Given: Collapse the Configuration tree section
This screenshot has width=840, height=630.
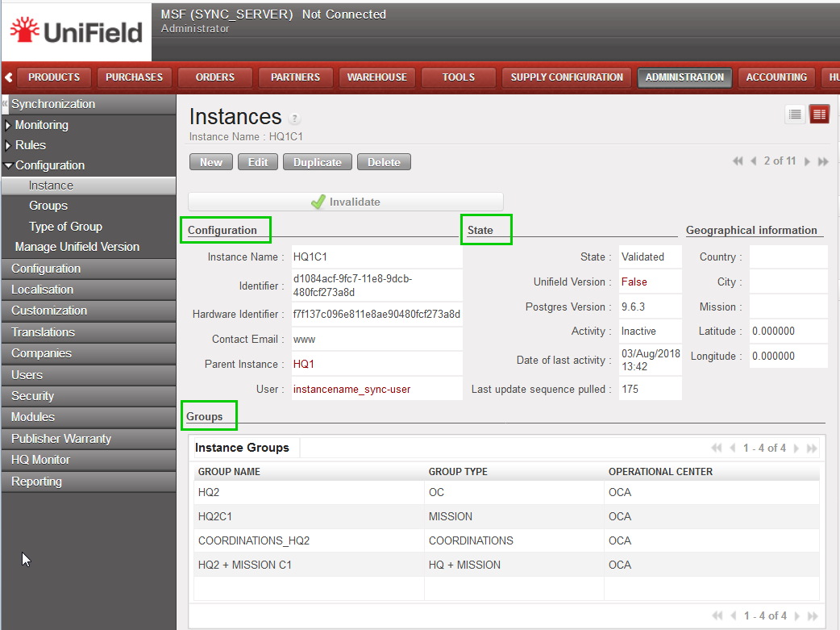Looking at the screenshot, I should click(x=8, y=165).
